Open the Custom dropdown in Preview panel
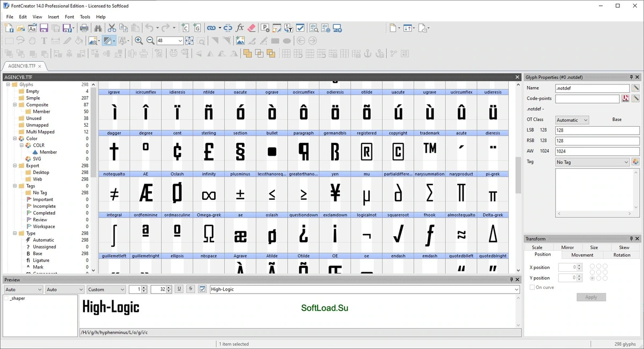The width and height of the screenshot is (644, 349). 106,289
